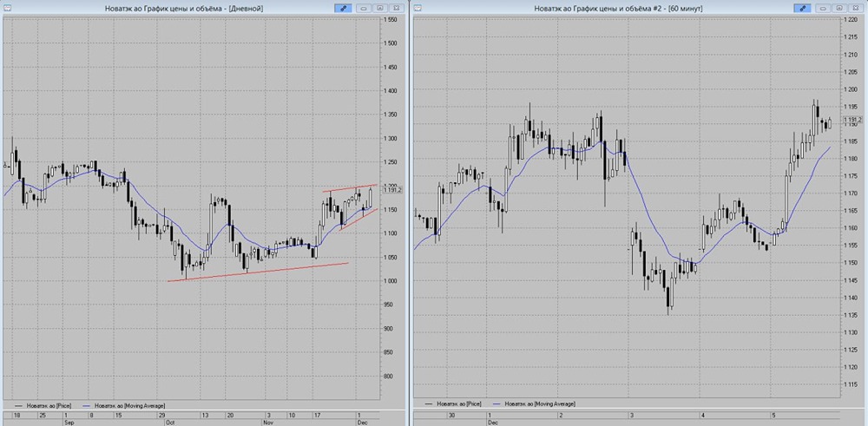Click the 1 000 price level on the daily chart axis
The image size is (868, 426).
(x=391, y=281)
